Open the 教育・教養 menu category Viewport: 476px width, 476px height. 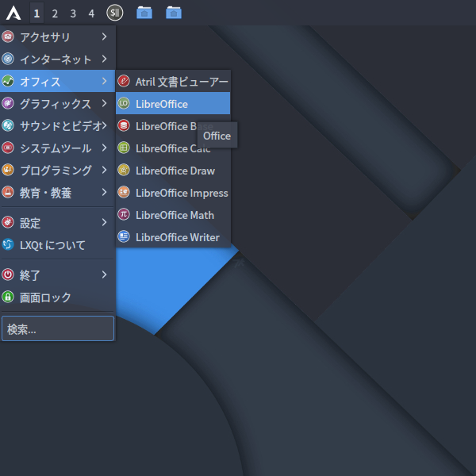(58, 192)
